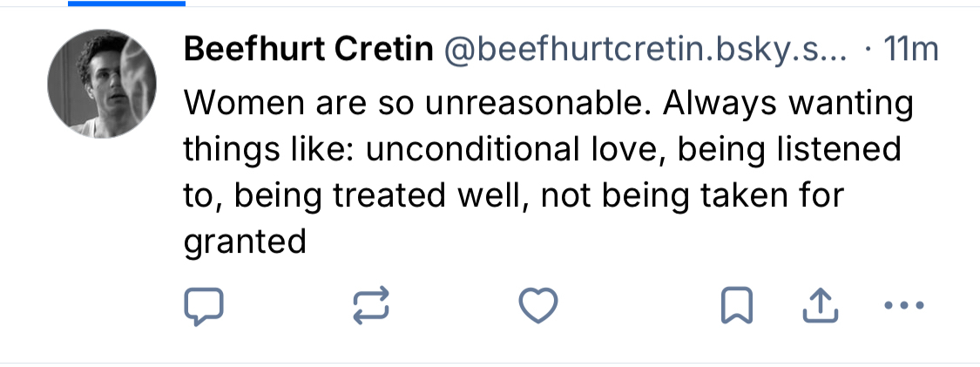
Task: Expand post actions with the ellipsis
Action: click(x=901, y=305)
